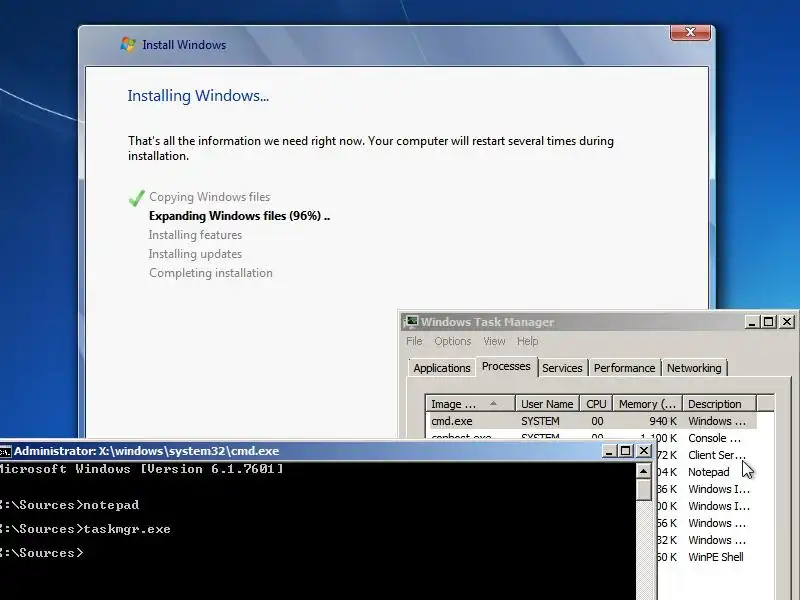The width and height of the screenshot is (800, 600).
Task: Click the 940 K memory value
Action: coord(663,421)
